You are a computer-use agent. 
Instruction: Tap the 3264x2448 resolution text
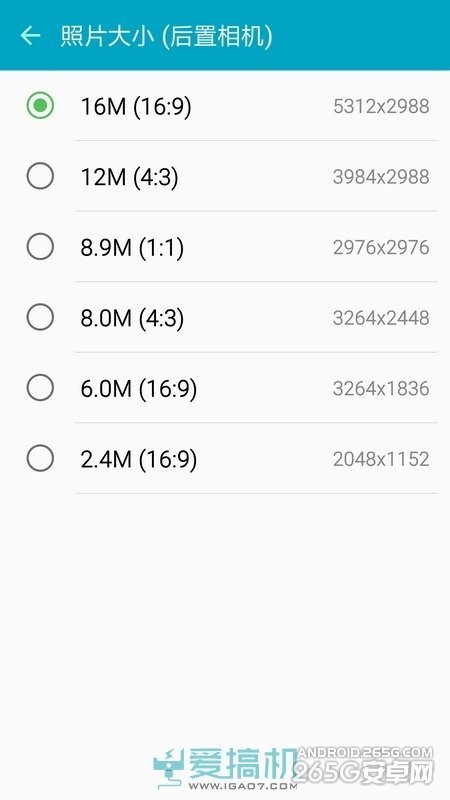click(381, 318)
